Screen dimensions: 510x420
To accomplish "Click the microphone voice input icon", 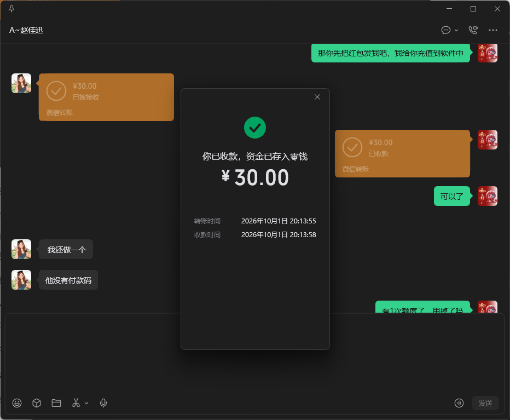I will coord(103,403).
